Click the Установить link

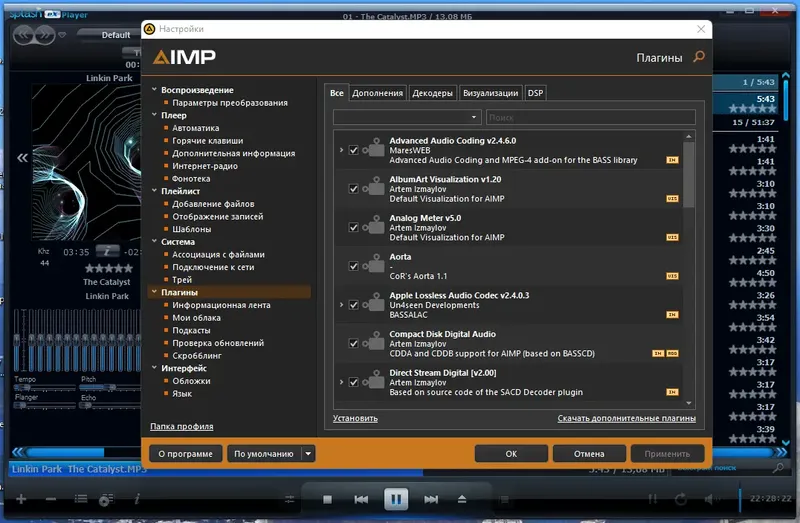(x=355, y=418)
